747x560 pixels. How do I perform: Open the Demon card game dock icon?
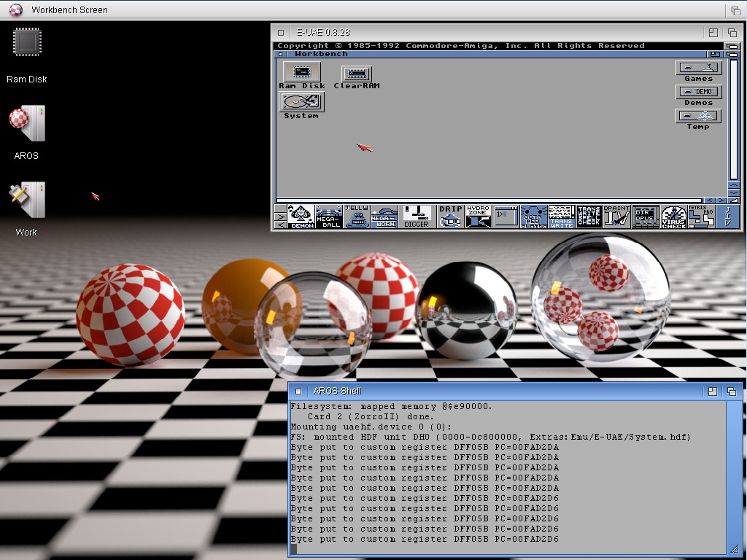tap(301, 217)
